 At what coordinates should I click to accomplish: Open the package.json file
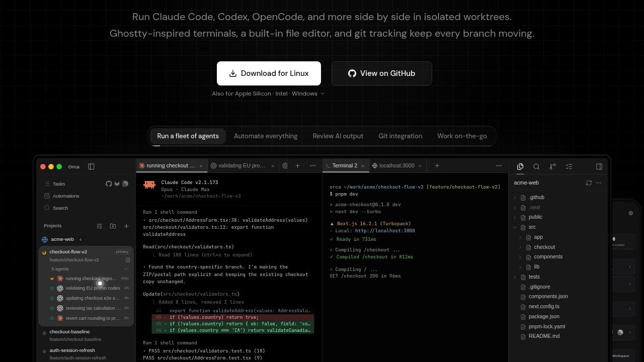tap(558, 317)
